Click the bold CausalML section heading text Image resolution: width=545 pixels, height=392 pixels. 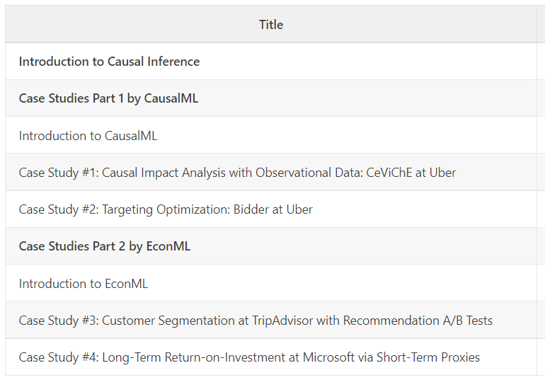pos(171,98)
